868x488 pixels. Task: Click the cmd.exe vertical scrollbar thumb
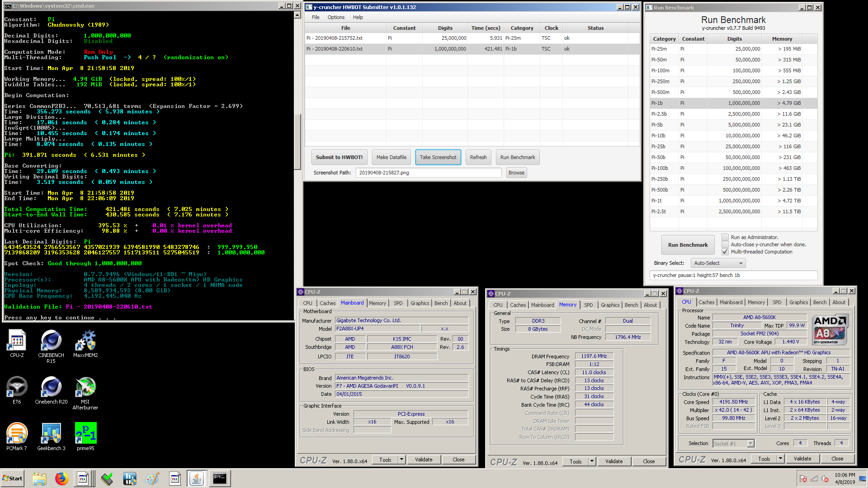(297, 141)
